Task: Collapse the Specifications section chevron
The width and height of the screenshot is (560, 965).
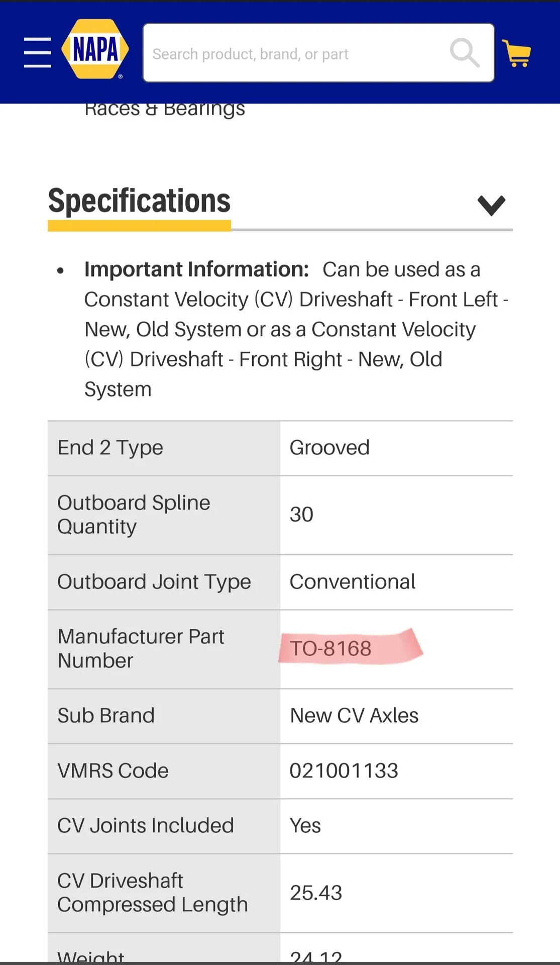Action: pos(491,205)
